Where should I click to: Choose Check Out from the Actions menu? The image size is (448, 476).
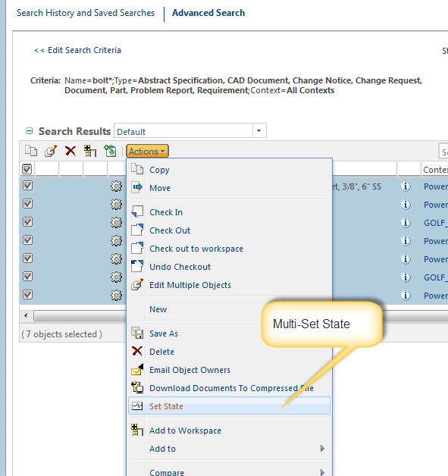pyautogui.click(x=229, y=230)
